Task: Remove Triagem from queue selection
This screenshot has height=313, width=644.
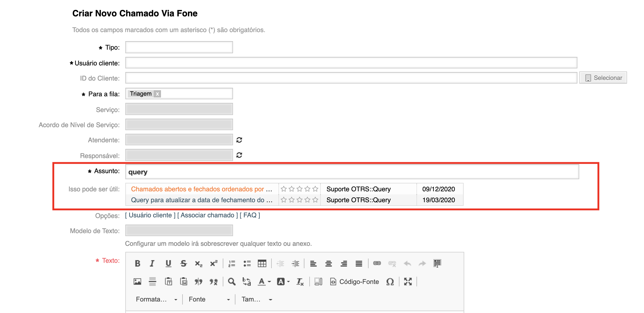Action: [x=157, y=94]
